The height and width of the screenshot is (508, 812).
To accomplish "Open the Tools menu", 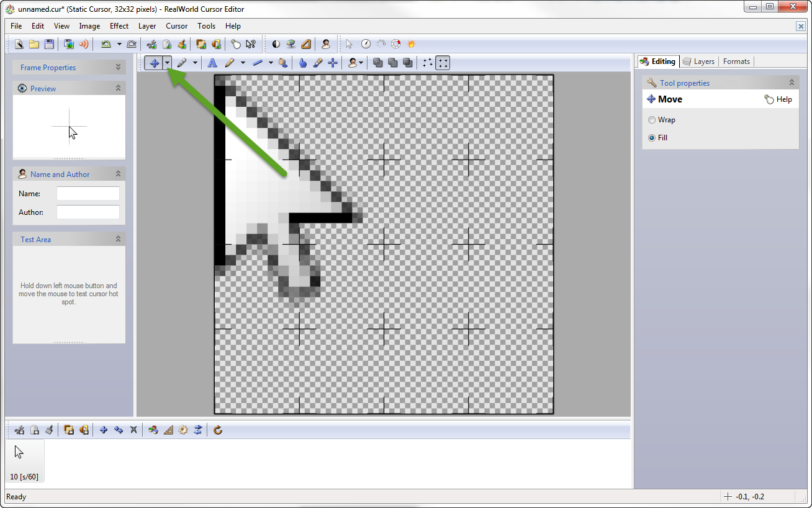I will coord(207,26).
